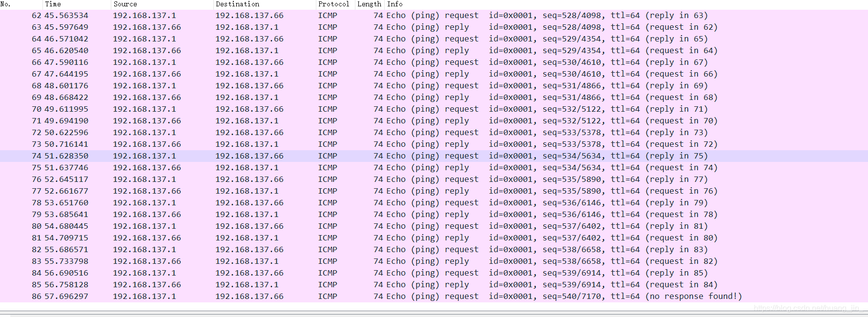Select packet 65 at time 46.620540
The height and width of the screenshot is (317, 868).
point(434,51)
